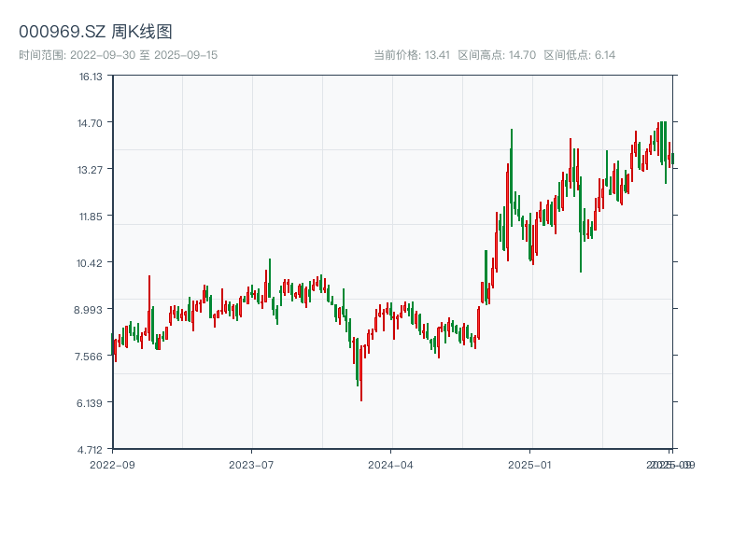747x560 pixels.
Task: Click the tall red candlestick near late 2022
Action: tap(149, 308)
